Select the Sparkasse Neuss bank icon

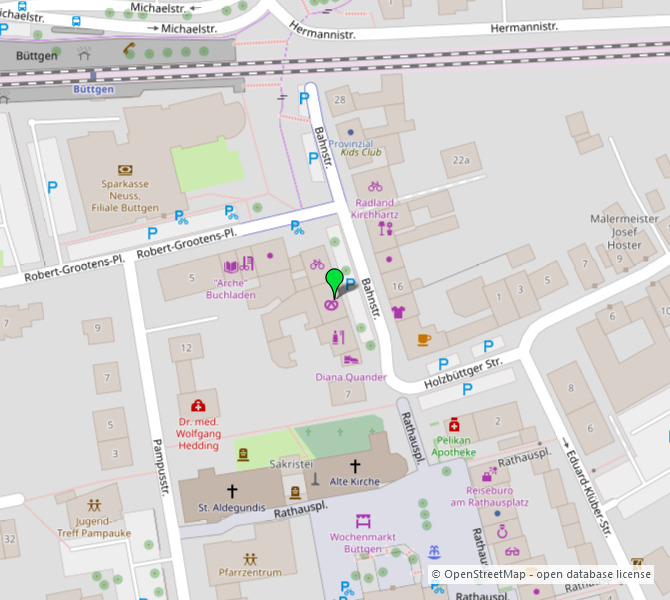point(124,171)
